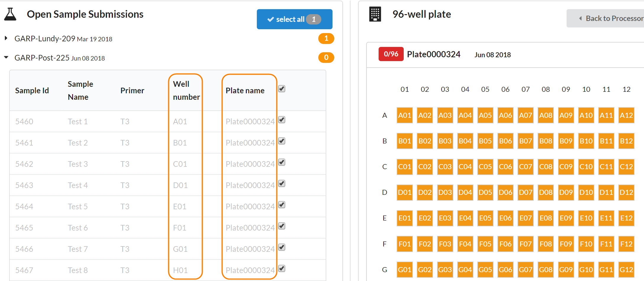Click the red 0/96 plate status badge
Image resolution: width=644 pixels, height=281 pixels.
pos(391,54)
